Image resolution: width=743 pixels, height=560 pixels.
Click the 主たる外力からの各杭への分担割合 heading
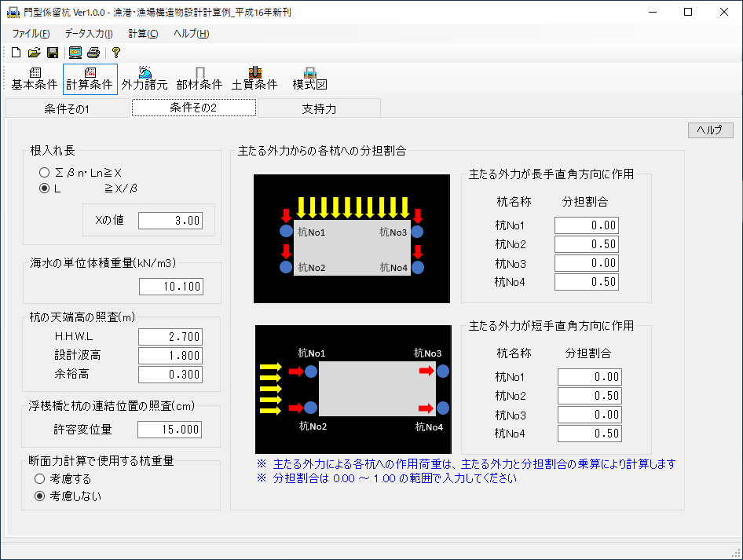(322, 151)
